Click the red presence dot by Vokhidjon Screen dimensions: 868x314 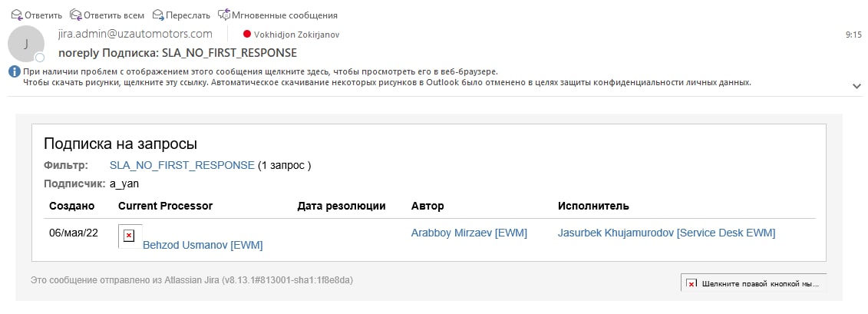click(247, 35)
